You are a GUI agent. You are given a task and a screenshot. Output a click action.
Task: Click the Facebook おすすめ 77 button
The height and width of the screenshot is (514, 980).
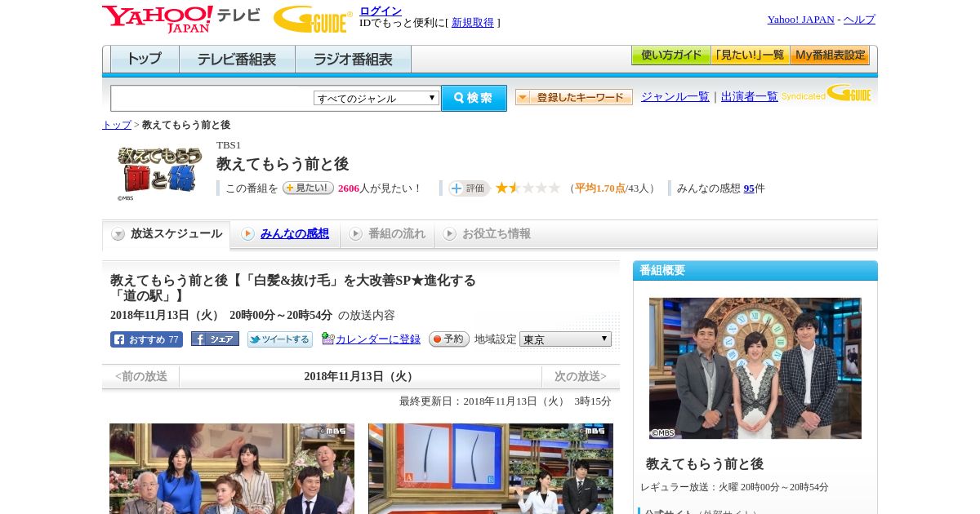(146, 339)
